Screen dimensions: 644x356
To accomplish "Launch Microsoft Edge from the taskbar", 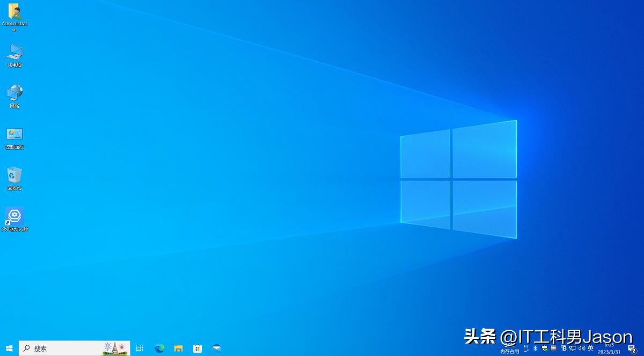I will click(x=159, y=348).
